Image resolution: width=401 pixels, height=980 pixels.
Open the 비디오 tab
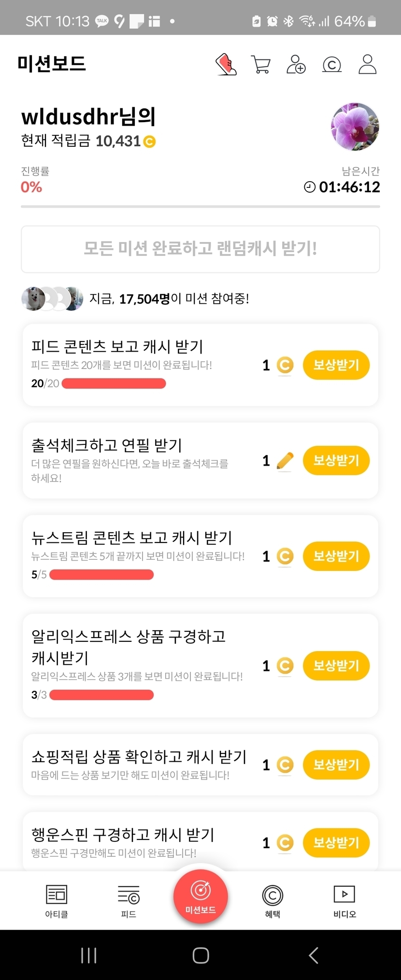(x=344, y=901)
